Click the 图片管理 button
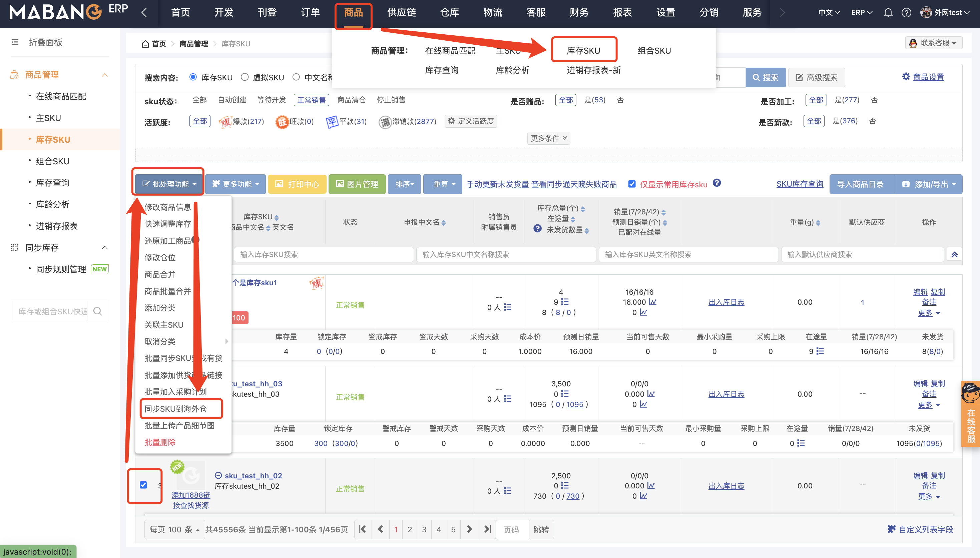Screen dimensions: 980x558 [x=357, y=184]
